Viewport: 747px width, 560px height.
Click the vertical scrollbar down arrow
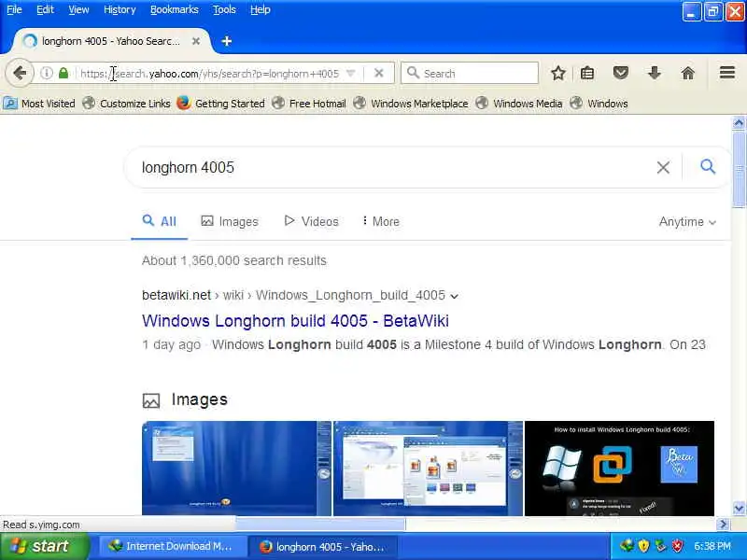tap(739, 508)
